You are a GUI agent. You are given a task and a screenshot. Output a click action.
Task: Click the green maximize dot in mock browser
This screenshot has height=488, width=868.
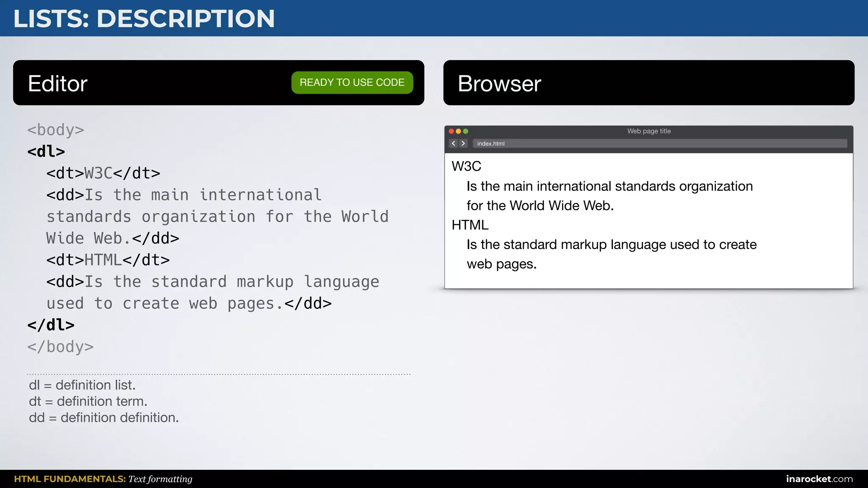(466, 131)
